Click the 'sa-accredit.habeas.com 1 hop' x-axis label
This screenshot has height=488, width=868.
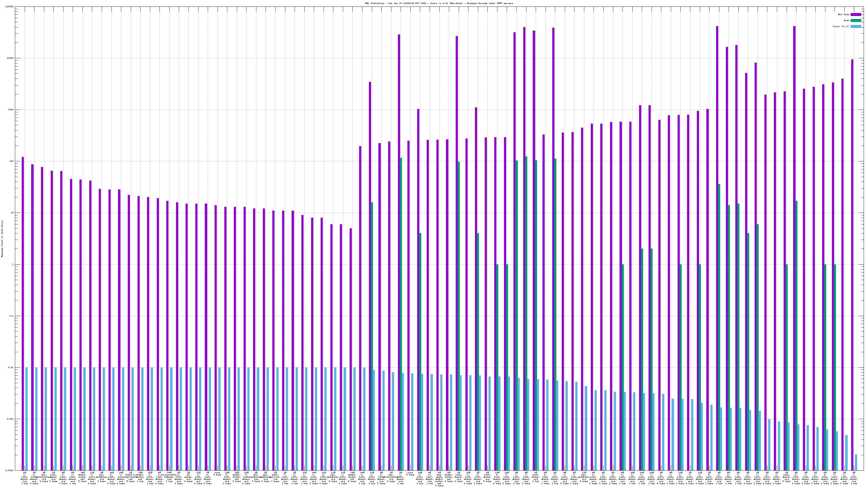point(169,477)
